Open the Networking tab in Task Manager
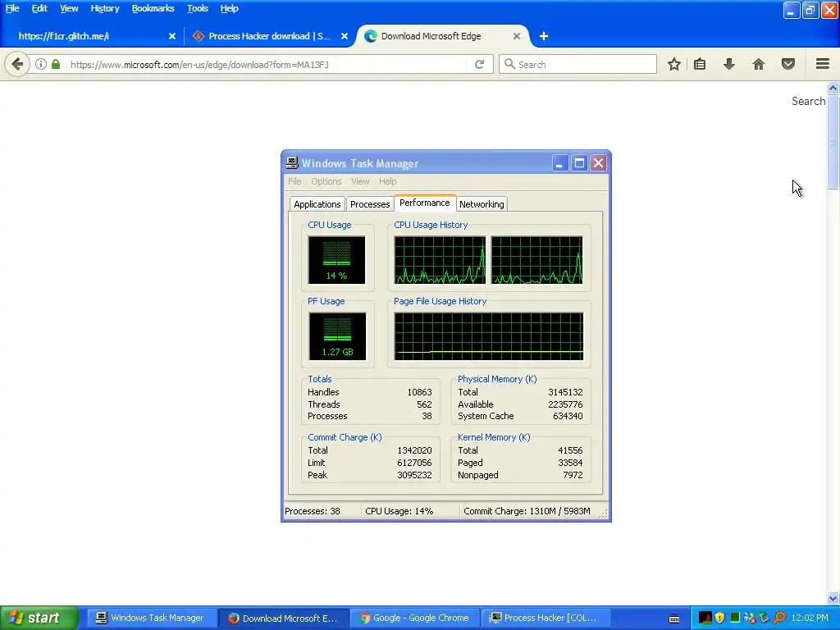840x630 pixels. (x=482, y=204)
